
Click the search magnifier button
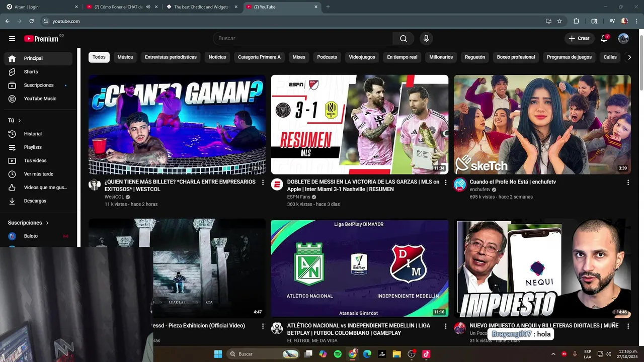[404, 39]
